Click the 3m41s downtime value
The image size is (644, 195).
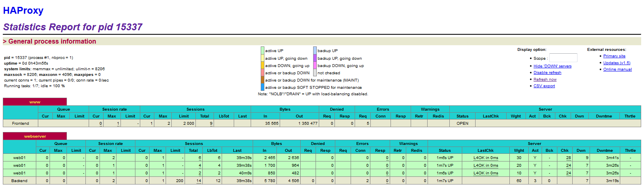pyautogui.click(x=612, y=158)
